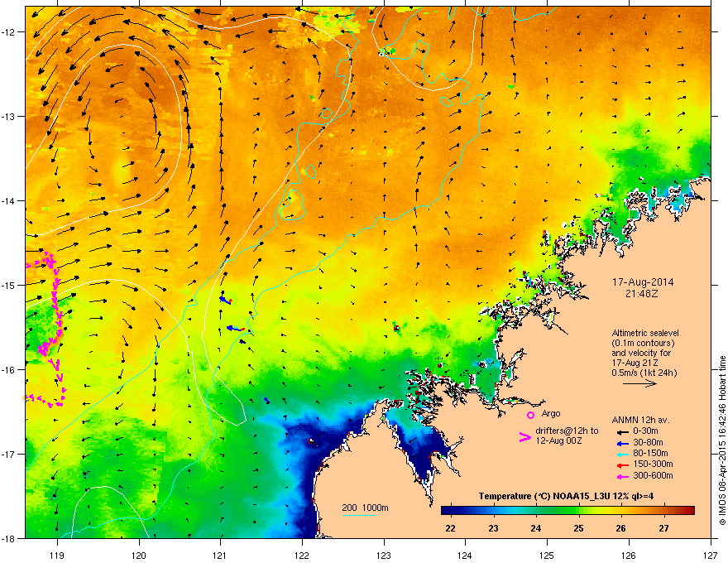Click the '300-600m' depth label

click(653, 475)
